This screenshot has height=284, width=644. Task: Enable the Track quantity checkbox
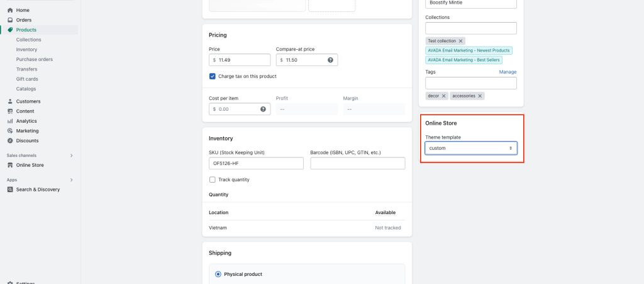(x=213, y=180)
